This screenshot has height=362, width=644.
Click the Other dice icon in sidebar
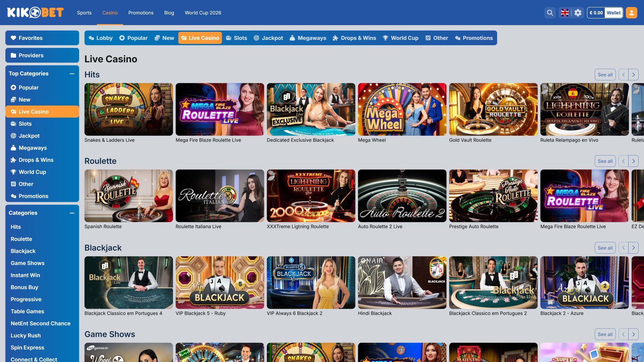pos(13,184)
